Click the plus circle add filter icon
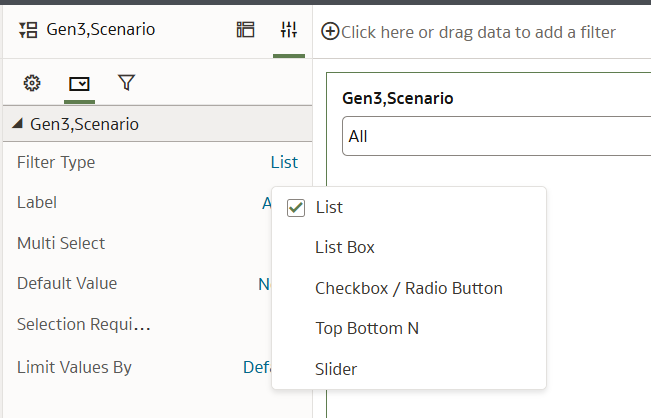Image resolution: width=651 pixels, height=418 pixels. tap(330, 32)
